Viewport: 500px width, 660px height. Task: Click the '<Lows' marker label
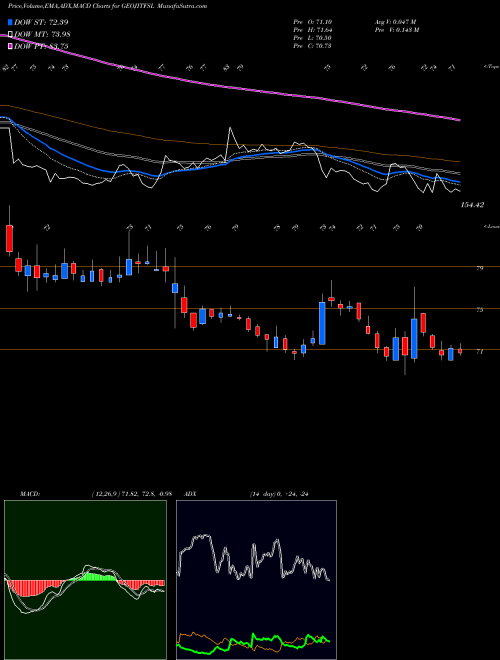(491, 227)
